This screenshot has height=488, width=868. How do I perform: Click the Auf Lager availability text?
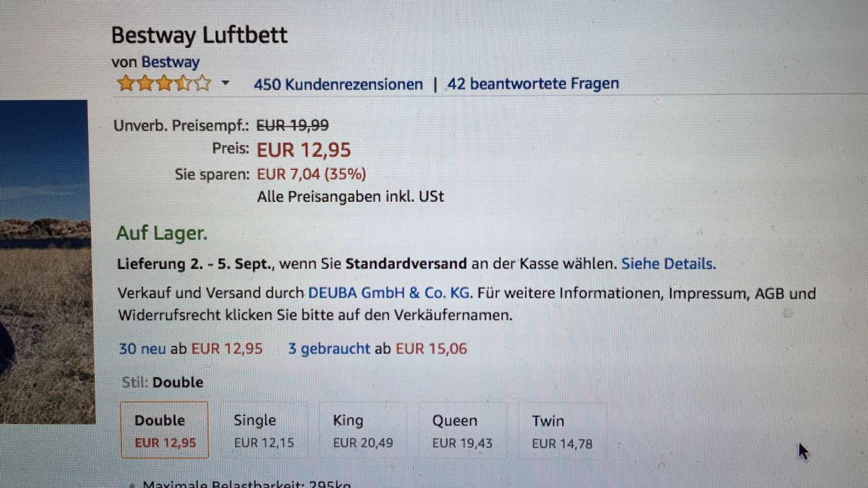[x=161, y=234]
